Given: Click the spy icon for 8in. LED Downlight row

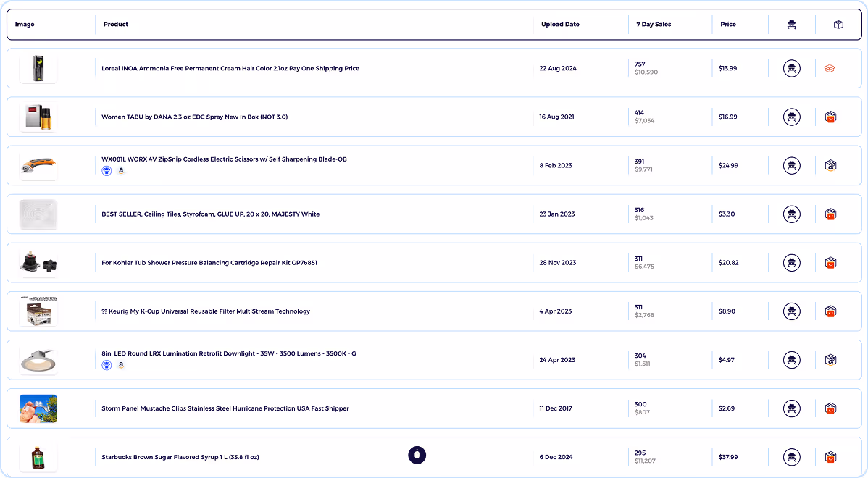Looking at the screenshot, I should [792, 360].
